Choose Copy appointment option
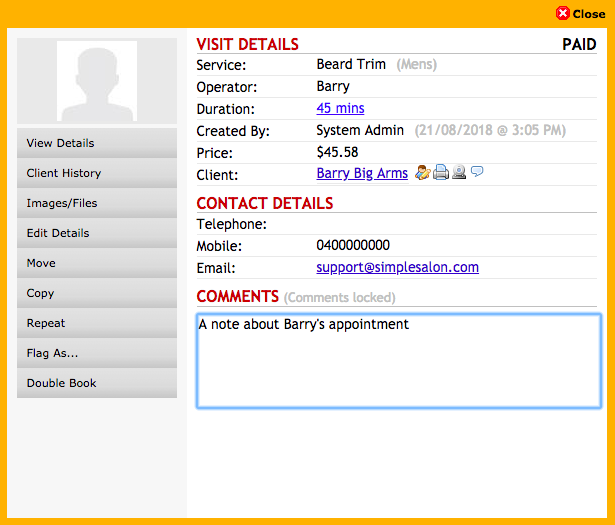615x525 pixels. click(x=97, y=293)
